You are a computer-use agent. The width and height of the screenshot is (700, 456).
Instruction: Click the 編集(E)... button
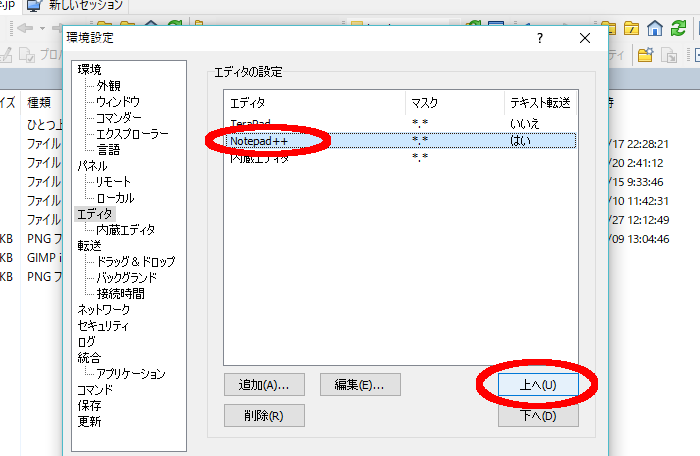(x=360, y=385)
